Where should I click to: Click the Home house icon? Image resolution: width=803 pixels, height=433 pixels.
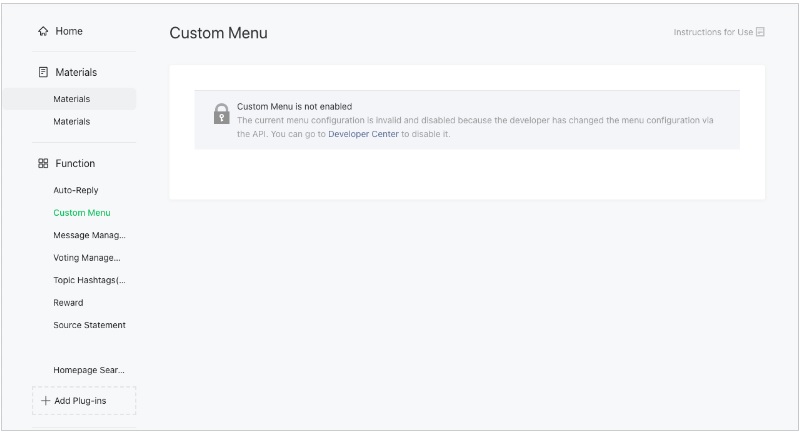pos(43,32)
